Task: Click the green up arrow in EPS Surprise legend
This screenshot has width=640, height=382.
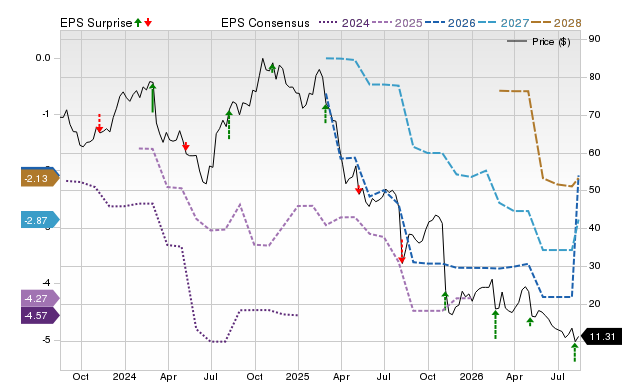Action: [138, 23]
